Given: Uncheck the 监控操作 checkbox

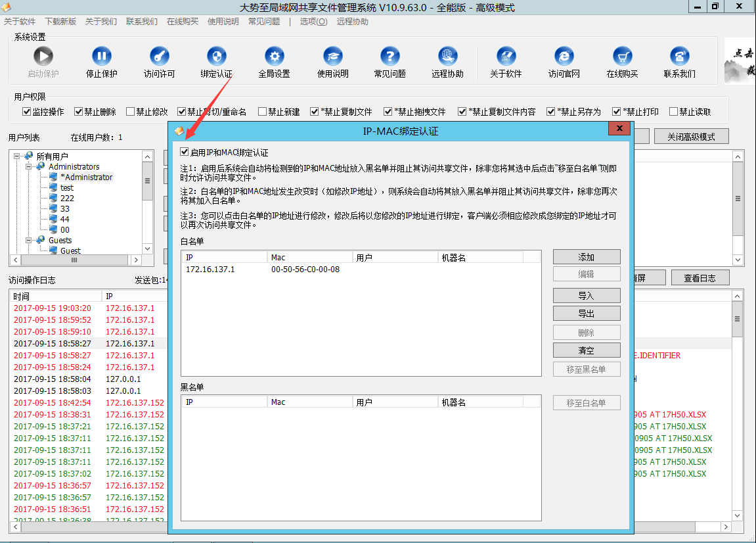Looking at the screenshot, I should click(x=27, y=112).
